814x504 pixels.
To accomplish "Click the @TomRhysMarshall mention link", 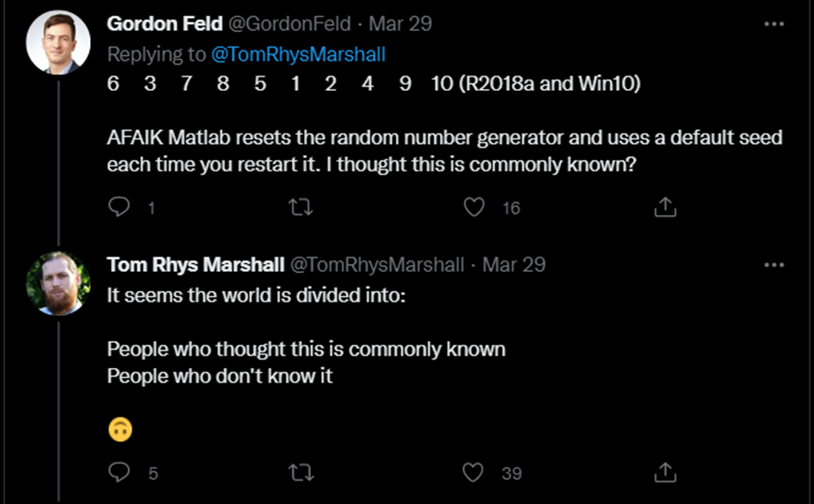I will [298, 54].
